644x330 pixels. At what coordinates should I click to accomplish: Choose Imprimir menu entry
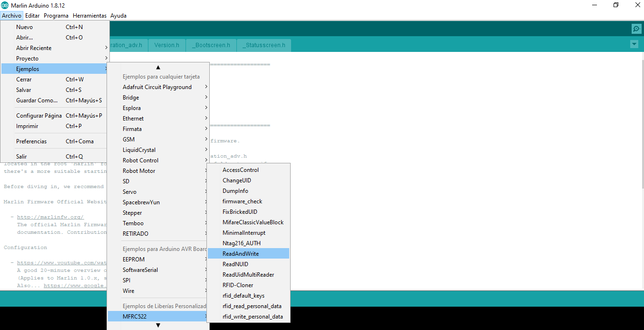(55, 126)
